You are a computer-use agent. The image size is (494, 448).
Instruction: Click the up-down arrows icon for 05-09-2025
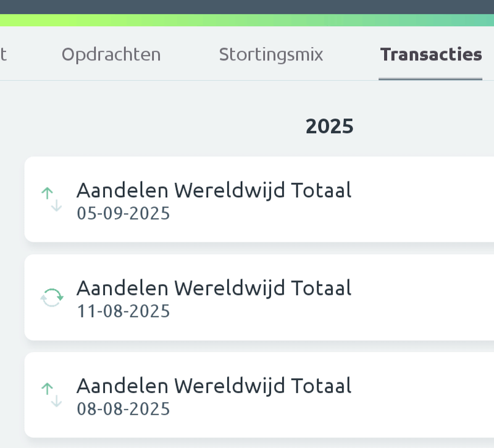pyautogui.click(x=52, y=199)
